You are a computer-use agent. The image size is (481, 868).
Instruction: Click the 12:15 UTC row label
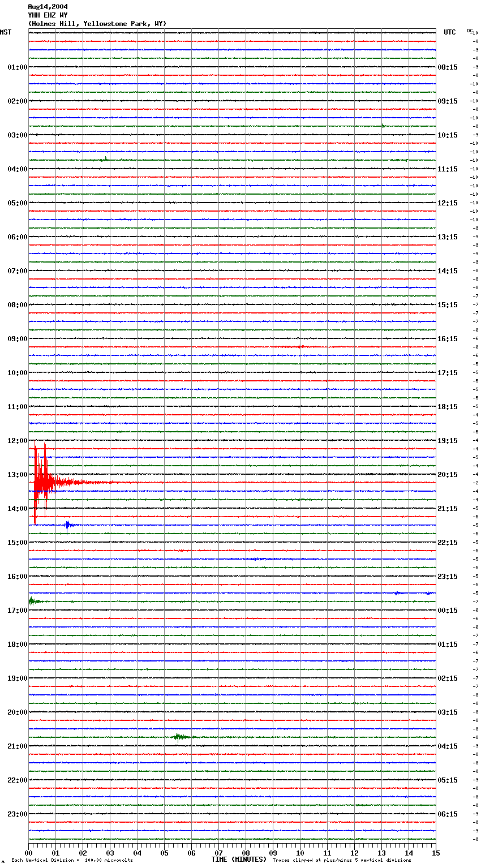point(448,203)
